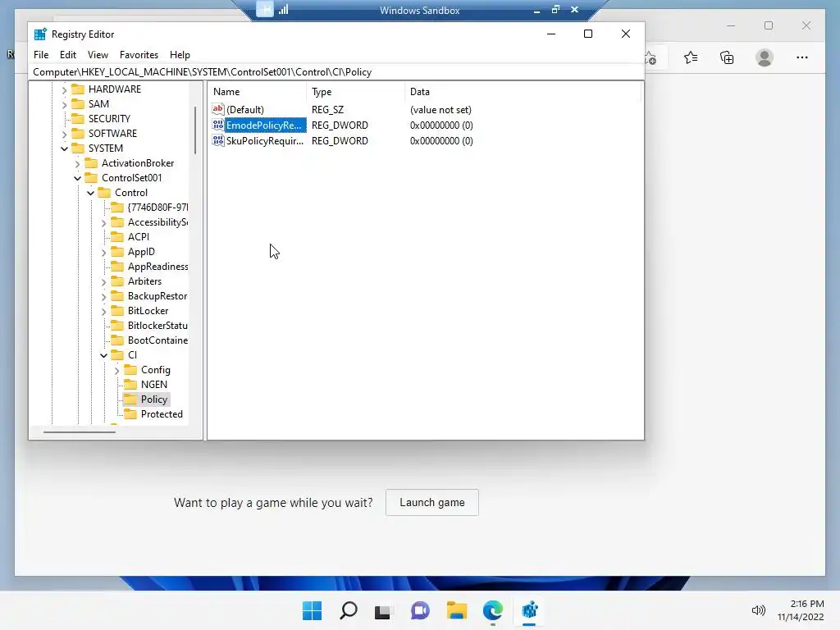Collapse the Control key

[90, 193]
